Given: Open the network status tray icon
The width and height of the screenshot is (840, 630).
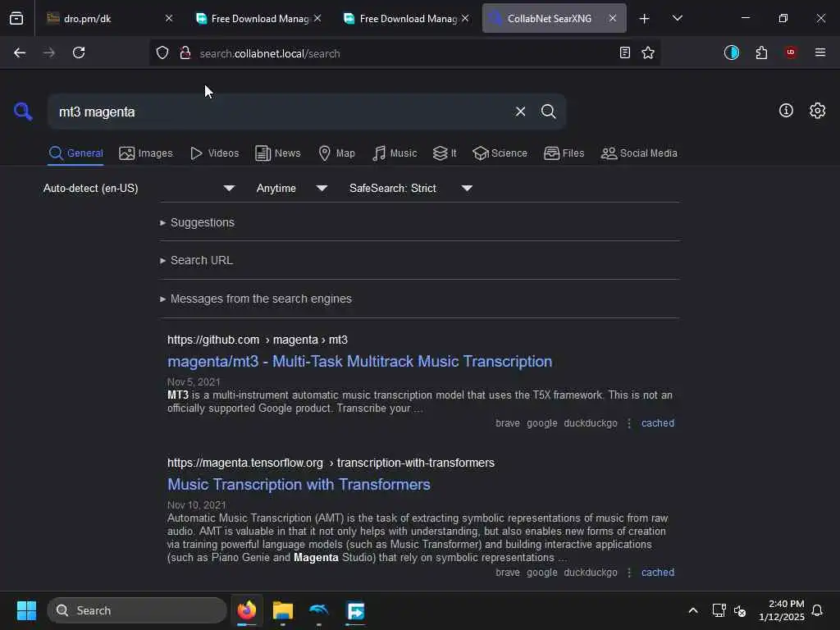Looking at the screenshot, I should (x=719, y=610).
